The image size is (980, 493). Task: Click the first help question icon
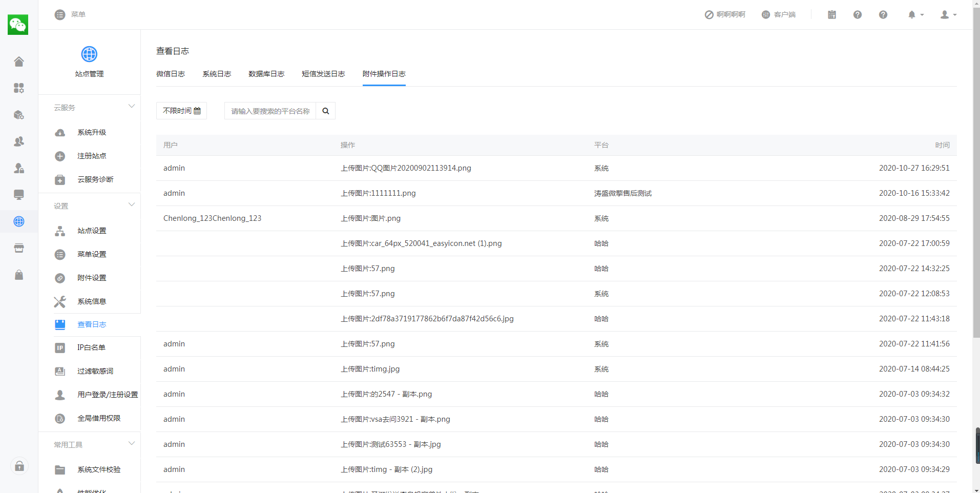(858, 14)
